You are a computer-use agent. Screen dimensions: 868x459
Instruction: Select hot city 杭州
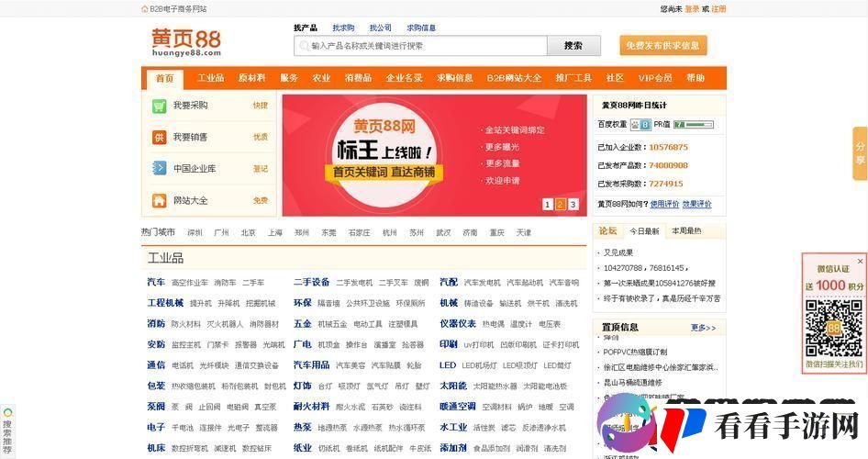[390, 233]
